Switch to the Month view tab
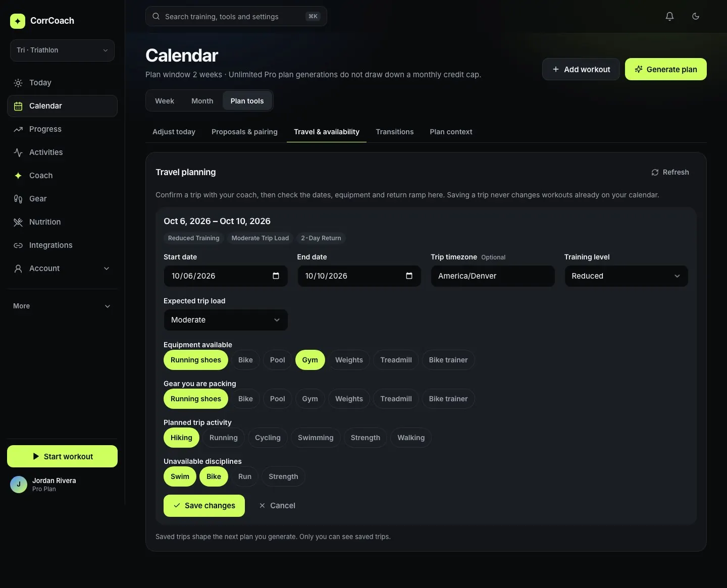 [202, 101]
